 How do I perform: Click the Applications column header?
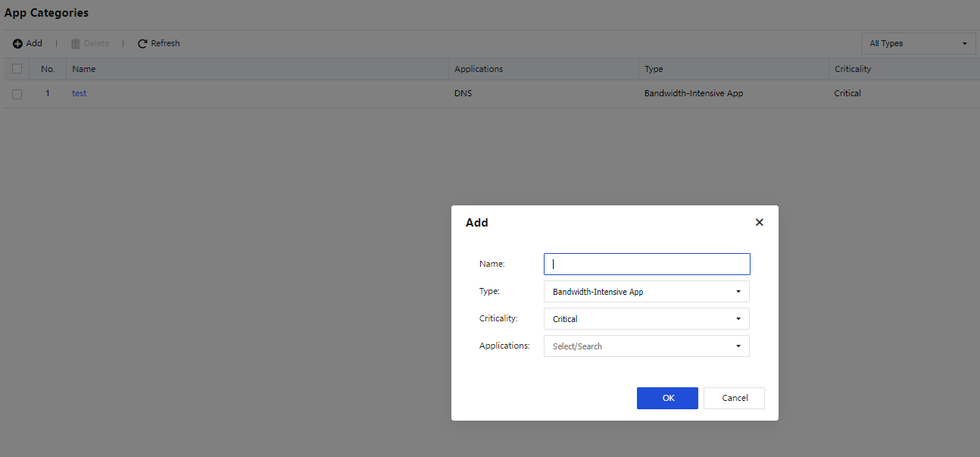[478, 69]
